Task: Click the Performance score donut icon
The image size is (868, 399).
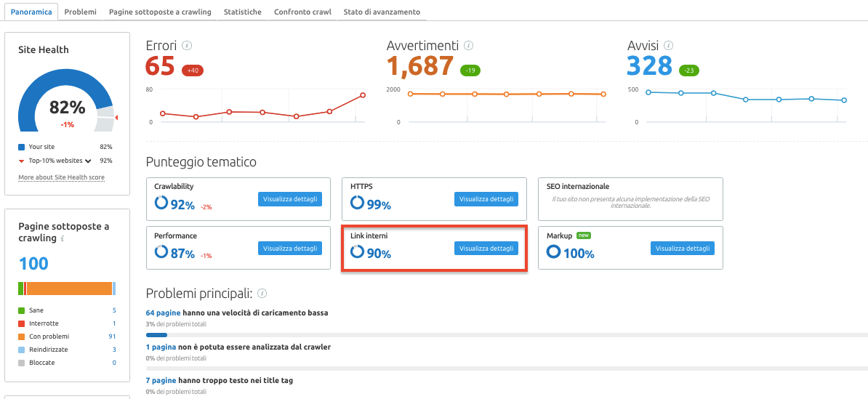Action: tap(161, 252)
